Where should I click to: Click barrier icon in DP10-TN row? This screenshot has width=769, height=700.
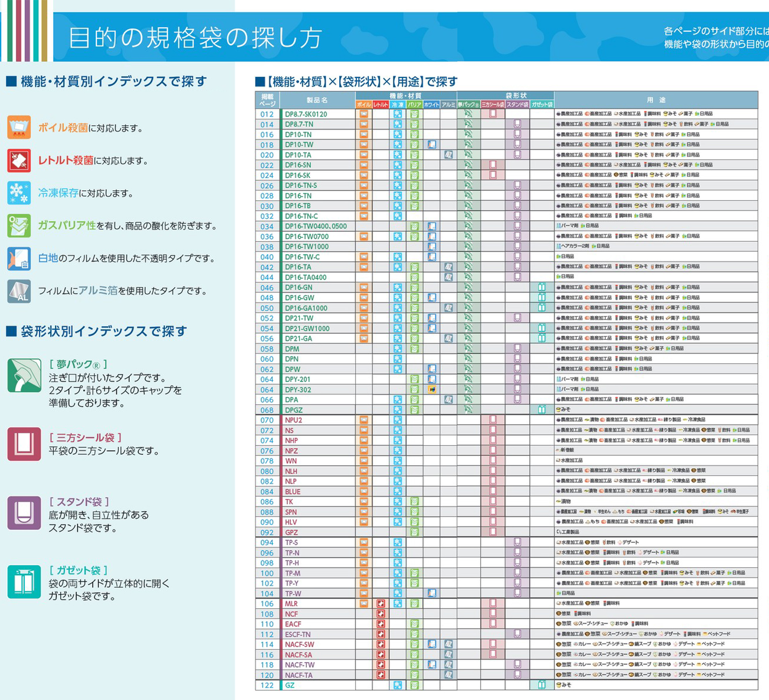point(414,134)
